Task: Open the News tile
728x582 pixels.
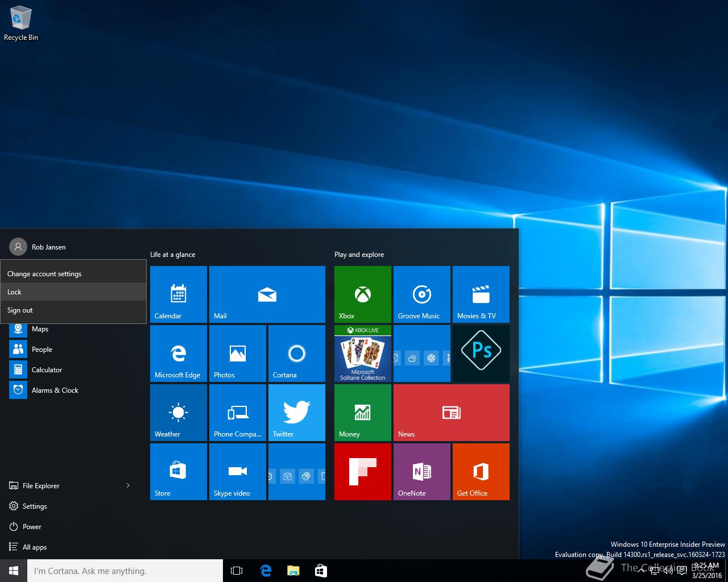Action: (x=452, y=413)
